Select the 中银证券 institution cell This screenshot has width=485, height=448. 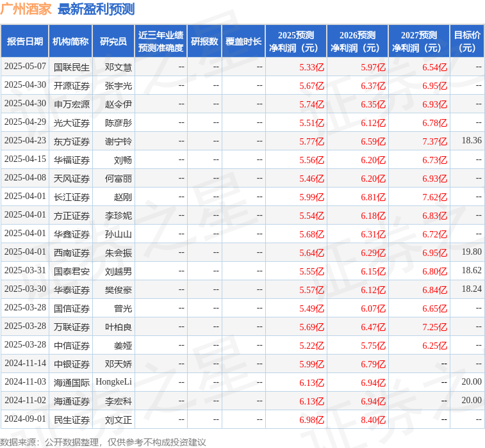click(x=72, y=364)
